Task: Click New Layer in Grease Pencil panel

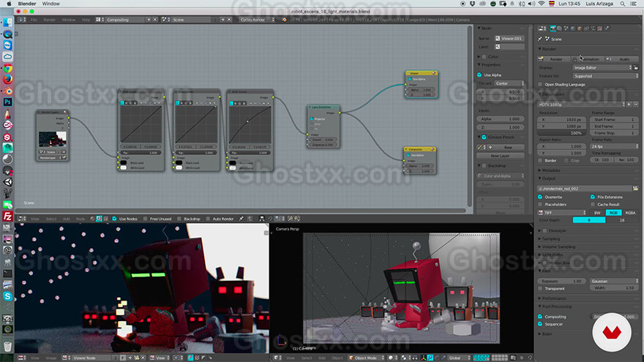Action: (x=501, y=156)
